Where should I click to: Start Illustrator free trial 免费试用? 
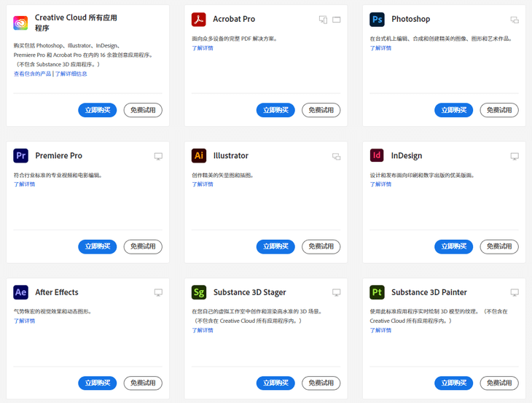(x=321, y=246)
